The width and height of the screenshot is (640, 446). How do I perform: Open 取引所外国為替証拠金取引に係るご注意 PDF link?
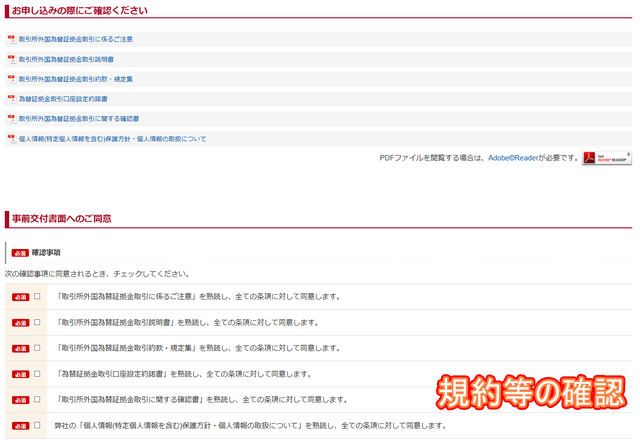click(x=76, y=39)
